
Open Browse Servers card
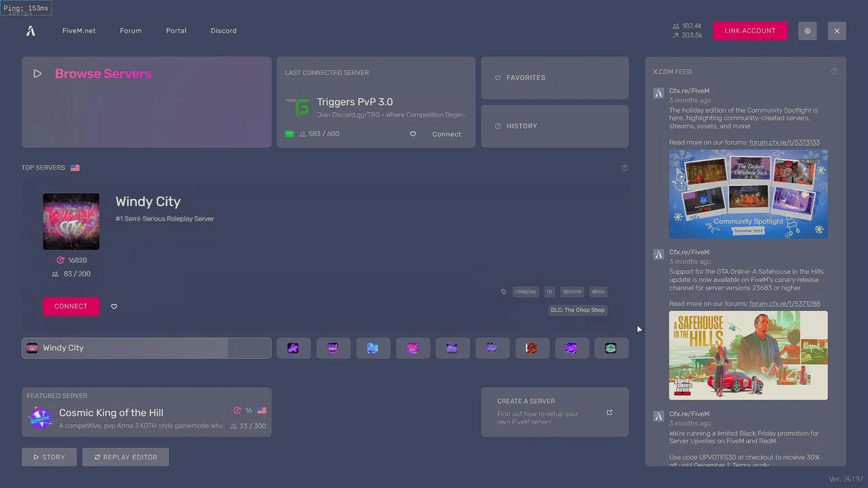(x=146, y=102)
